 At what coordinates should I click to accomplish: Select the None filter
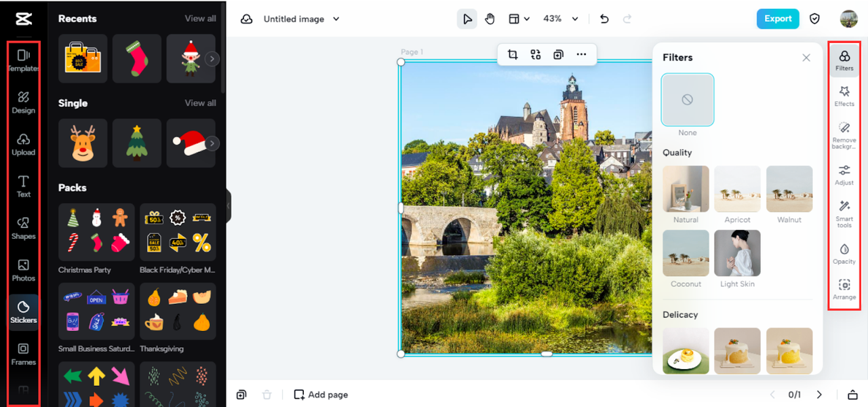[x=688, y=100]
